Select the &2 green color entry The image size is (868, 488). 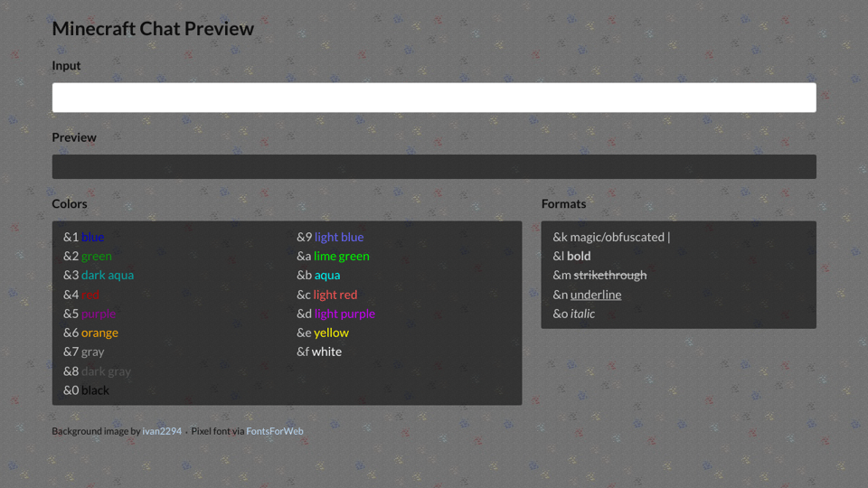click(x=88, y=256)
